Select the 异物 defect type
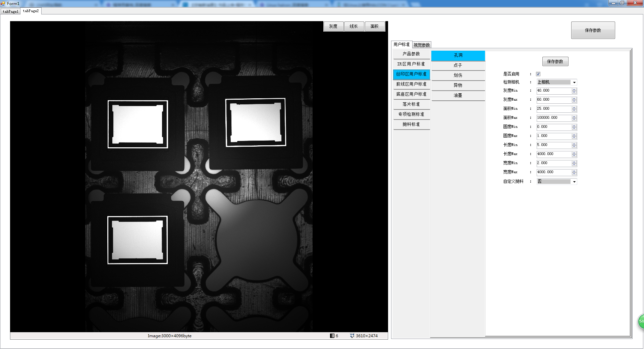 click(458, 86)
